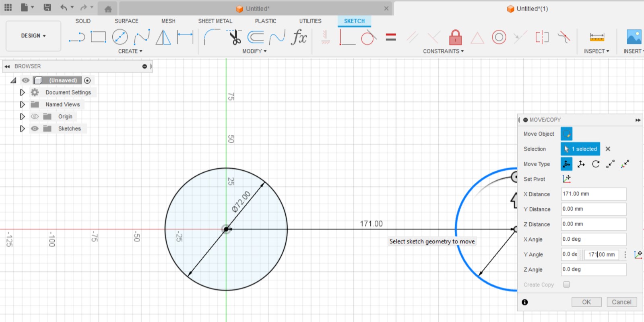This screenshot has height=322, width=644.
Task: Edit the Y Distance field
Action: 594,209
